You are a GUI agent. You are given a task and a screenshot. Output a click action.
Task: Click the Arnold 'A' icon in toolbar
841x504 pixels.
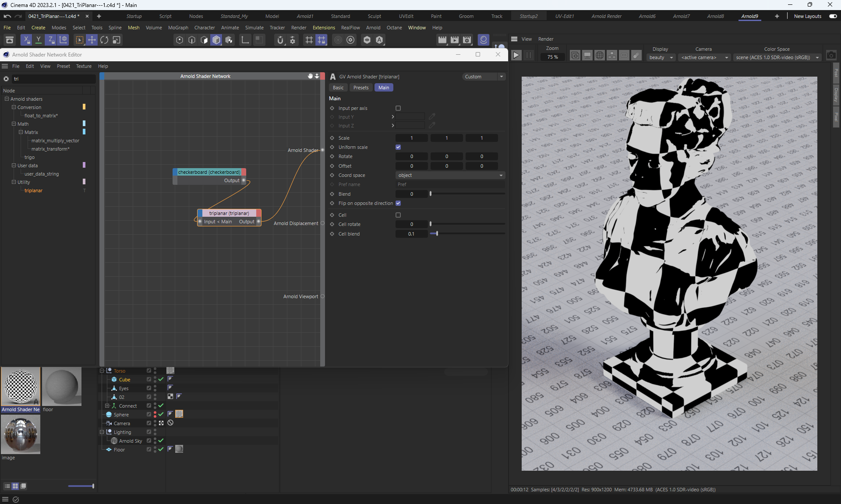(x=379, y=40)
